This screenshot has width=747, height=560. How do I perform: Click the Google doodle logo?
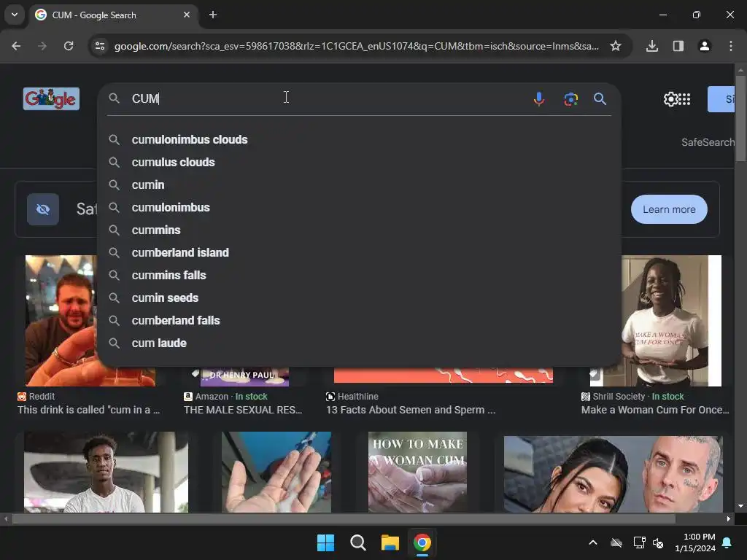coord(52,98)
